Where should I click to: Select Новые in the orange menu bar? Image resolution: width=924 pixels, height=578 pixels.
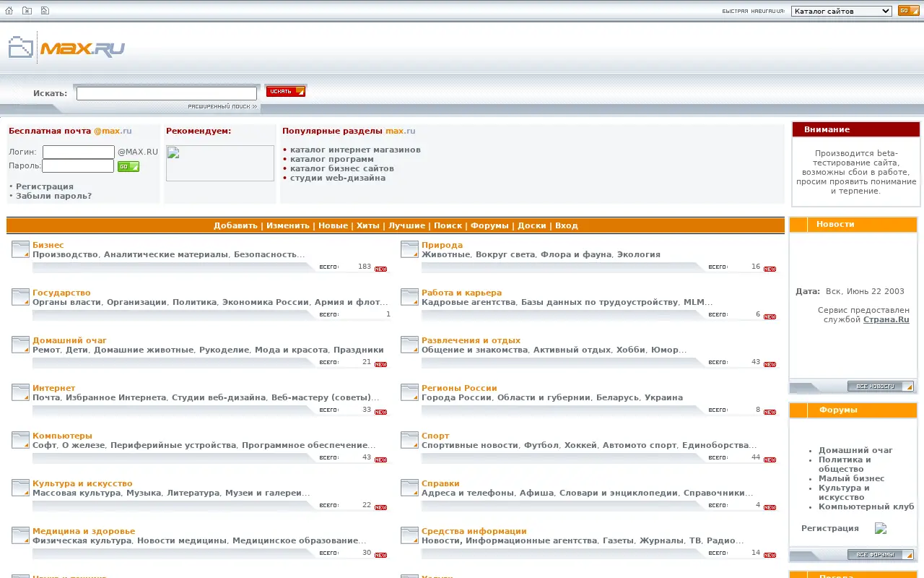pos(334,225)
